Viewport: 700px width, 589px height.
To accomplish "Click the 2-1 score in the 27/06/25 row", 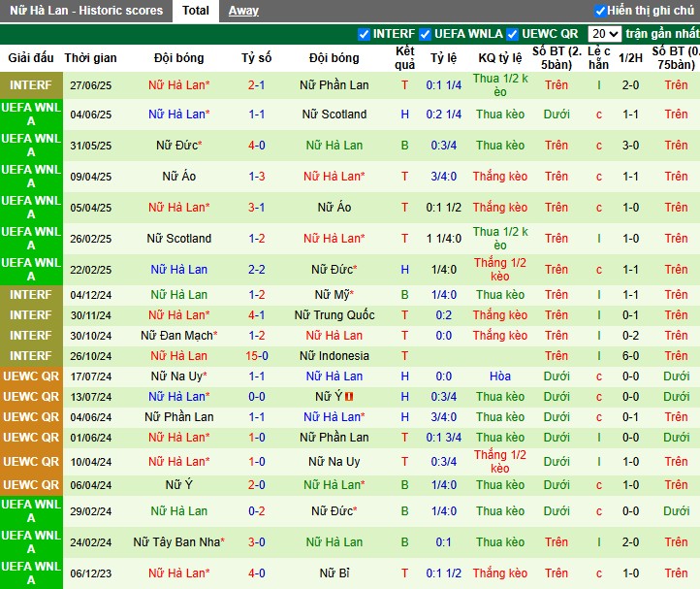I will 256,85.
